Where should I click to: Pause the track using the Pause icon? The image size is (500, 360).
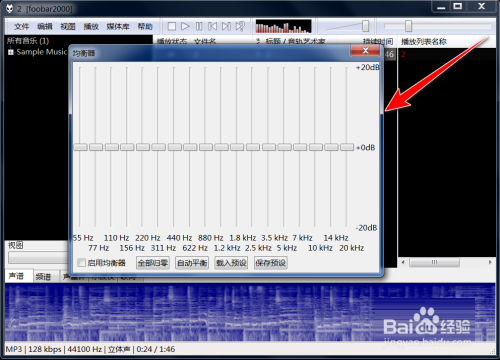click(199, 26)
